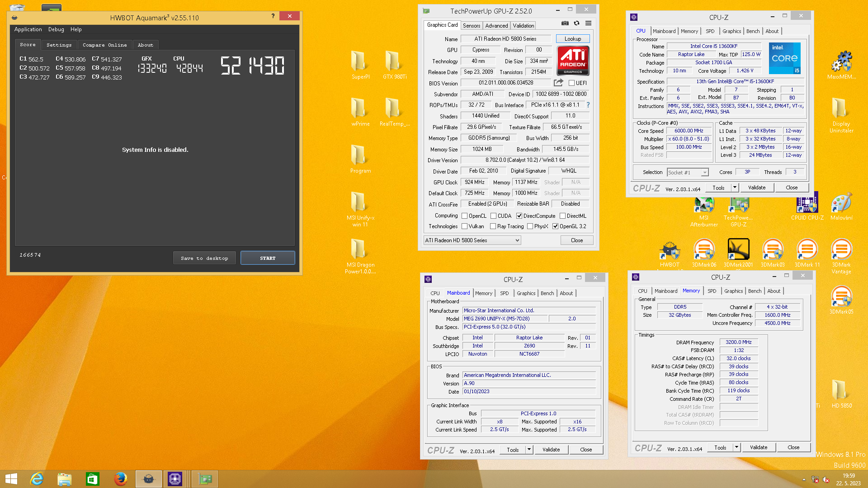Viewport: 868px width, 488px height.
Task: Open the Sensors tab in GPU-Z
Action: [x=472, y=26]
